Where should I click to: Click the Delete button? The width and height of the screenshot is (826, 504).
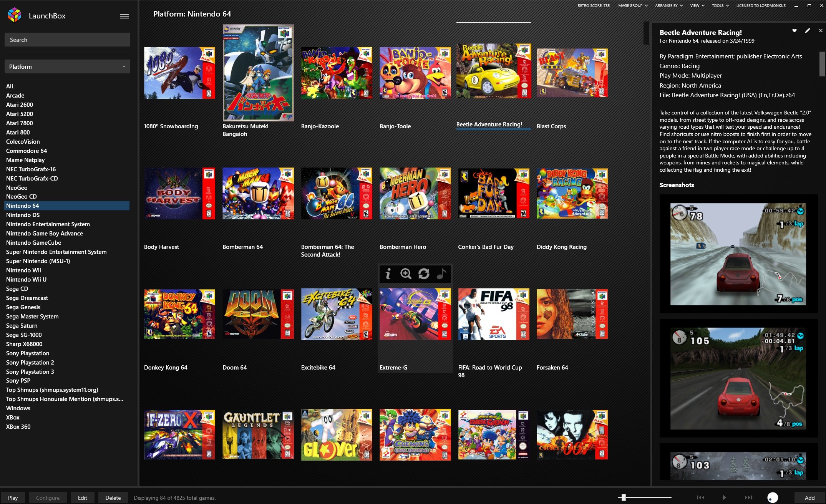(113, 497)
